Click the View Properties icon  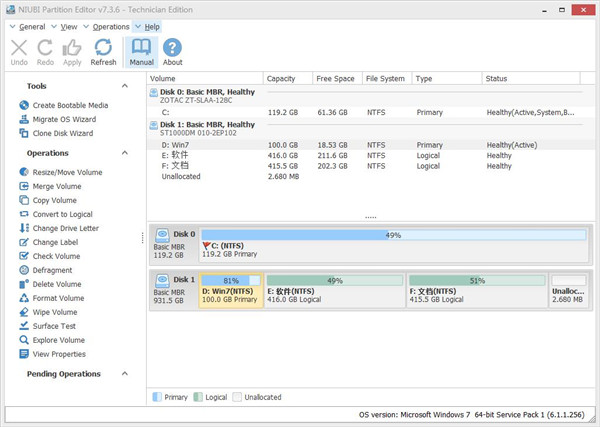pos(24,354)
